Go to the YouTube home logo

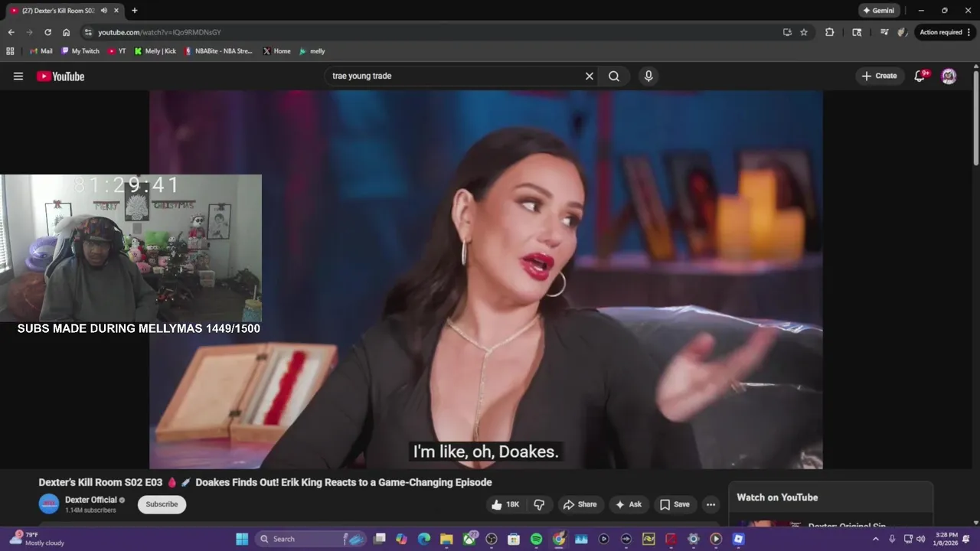(x=60, y=76)
